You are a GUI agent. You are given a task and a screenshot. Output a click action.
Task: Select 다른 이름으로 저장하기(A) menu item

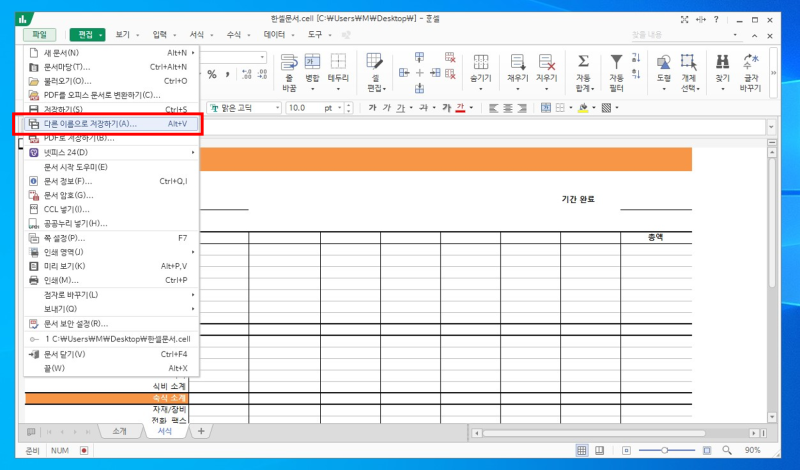pyautogui.click(x=111, y=124)
